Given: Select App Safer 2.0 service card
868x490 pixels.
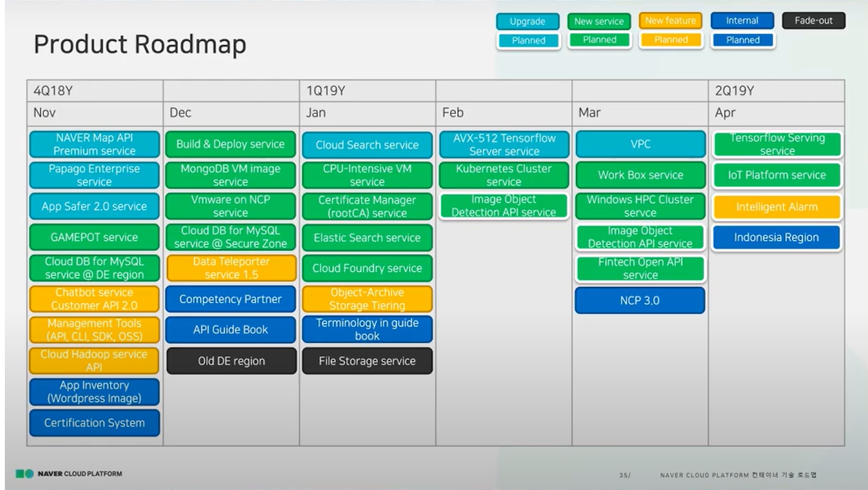Looking at the screenshot, I should pyautogui.click(x=95, y=206).
